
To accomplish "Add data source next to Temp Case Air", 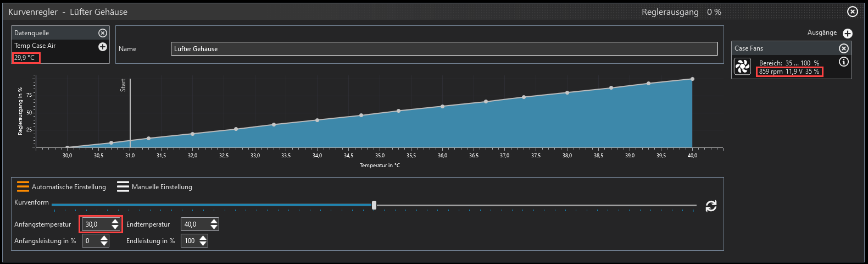I will click(102, 47).
